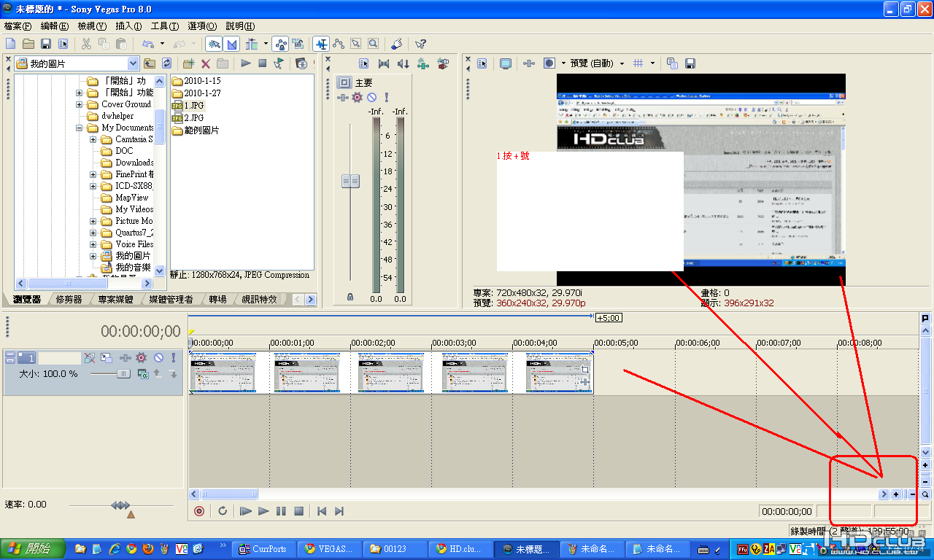Switch to the 轉場 tab
The height and width of the screenshot is (560, 934).
pos(217,299)
